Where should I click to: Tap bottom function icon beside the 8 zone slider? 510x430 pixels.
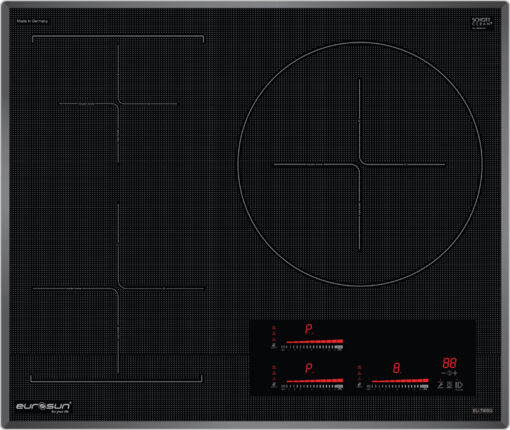(x=359, y=385)
